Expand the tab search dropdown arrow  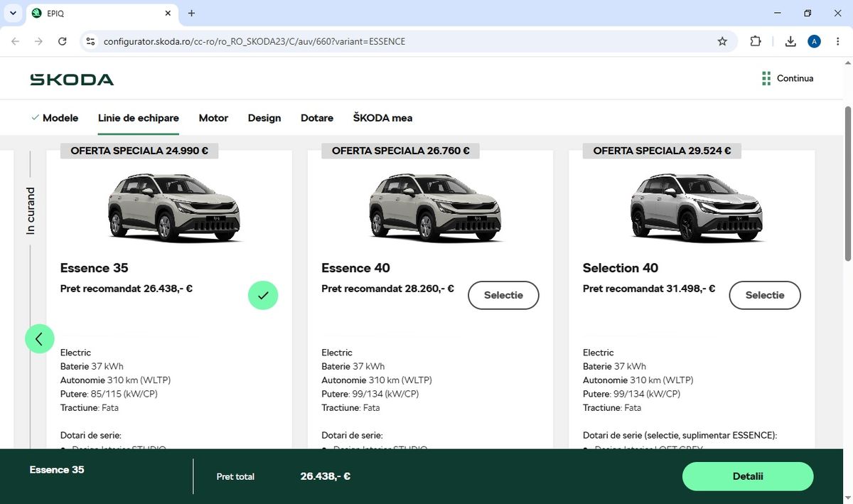pyautogui.click(x=13, y=14)
